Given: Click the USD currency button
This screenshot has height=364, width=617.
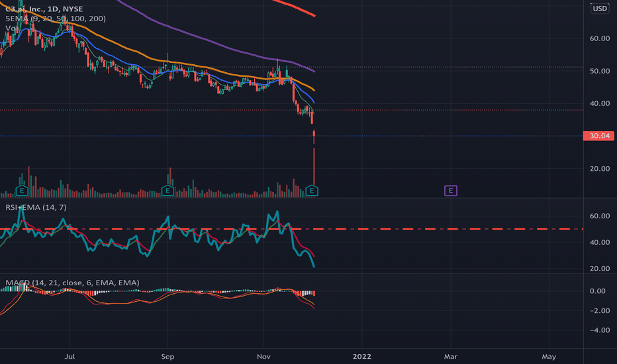Looking at the screenshot, I should pos(600,8).
